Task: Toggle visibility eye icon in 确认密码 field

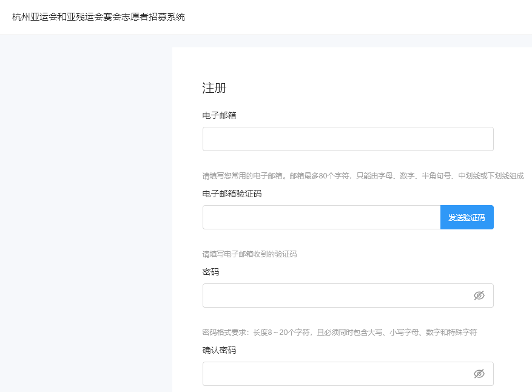Action: [479, 374]
